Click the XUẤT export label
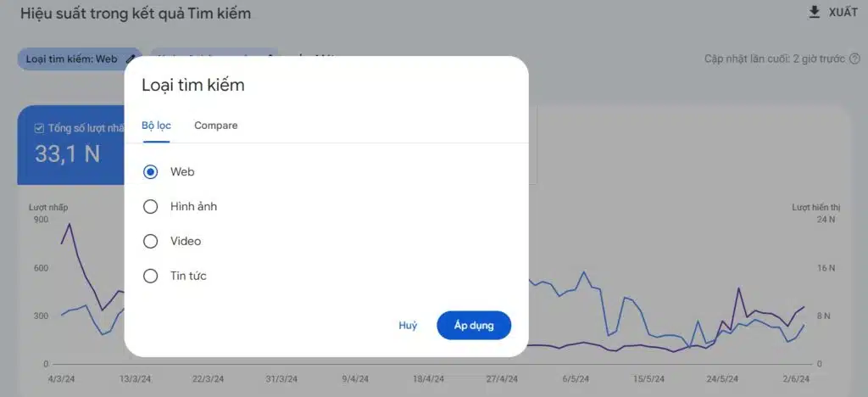 pos(843,12)
